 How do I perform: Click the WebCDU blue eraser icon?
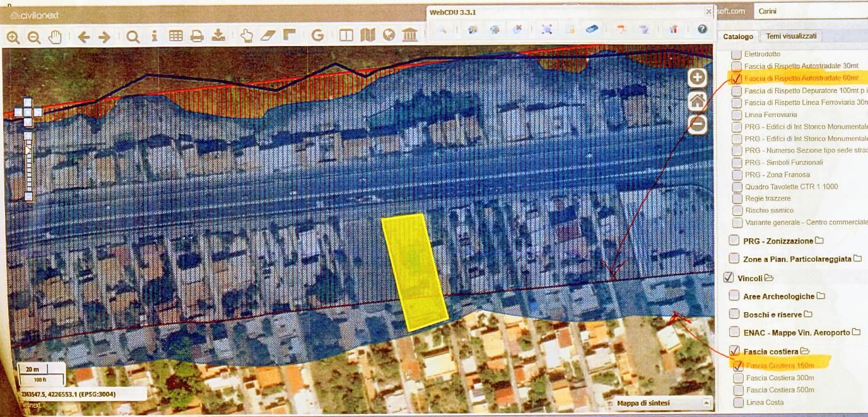pos(591,29)
